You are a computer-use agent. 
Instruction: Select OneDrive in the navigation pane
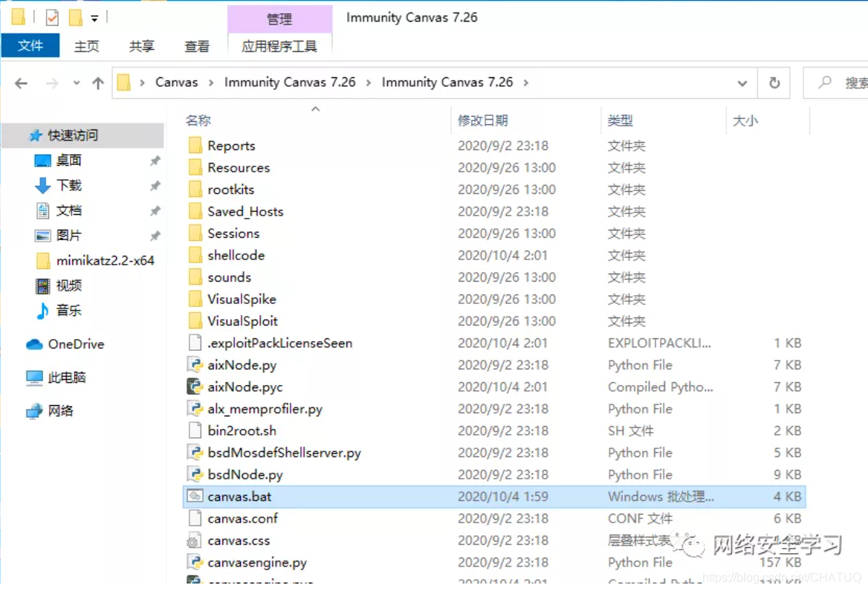tap(76, 344)
